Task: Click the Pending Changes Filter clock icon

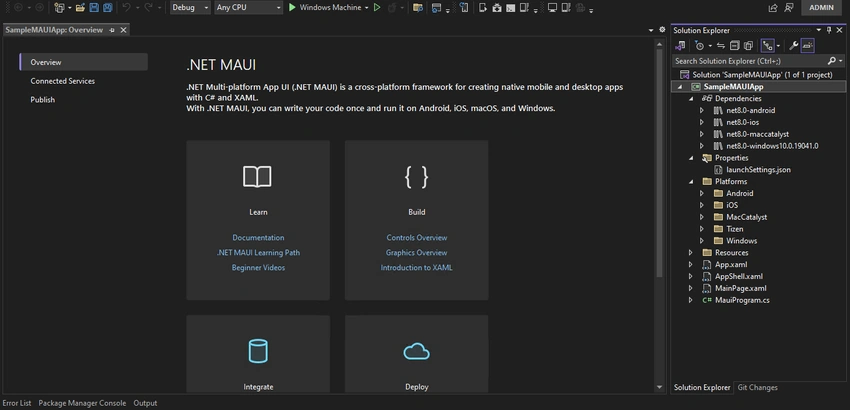Action: coord(699,46)
